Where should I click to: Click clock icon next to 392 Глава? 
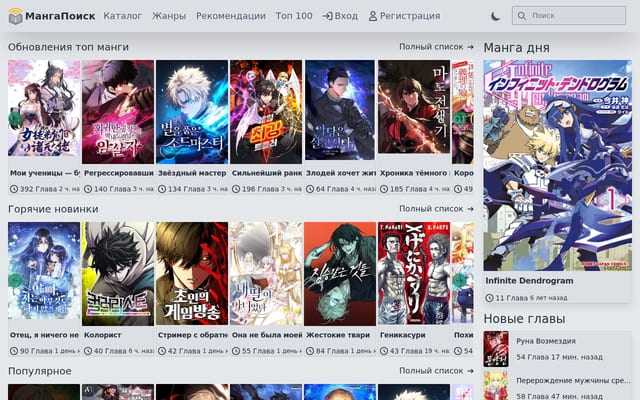pyautogui.click(x=14, y=189)
